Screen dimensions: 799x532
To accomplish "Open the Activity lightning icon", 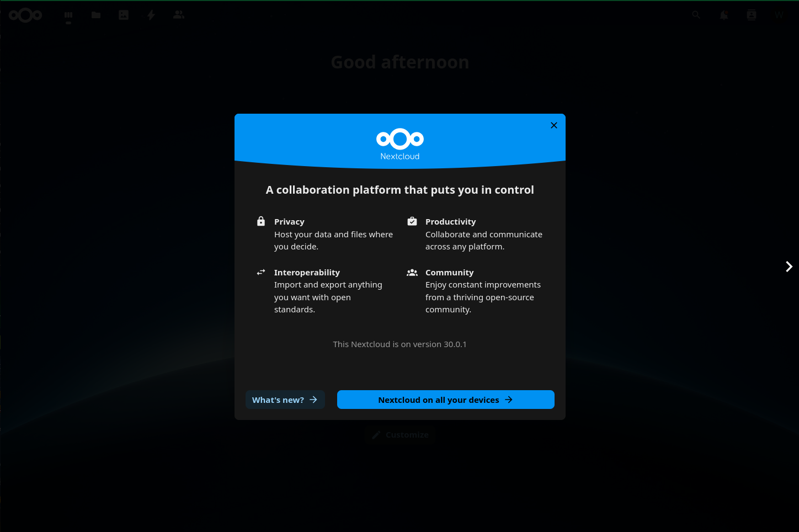I will [x=151, y=15].
